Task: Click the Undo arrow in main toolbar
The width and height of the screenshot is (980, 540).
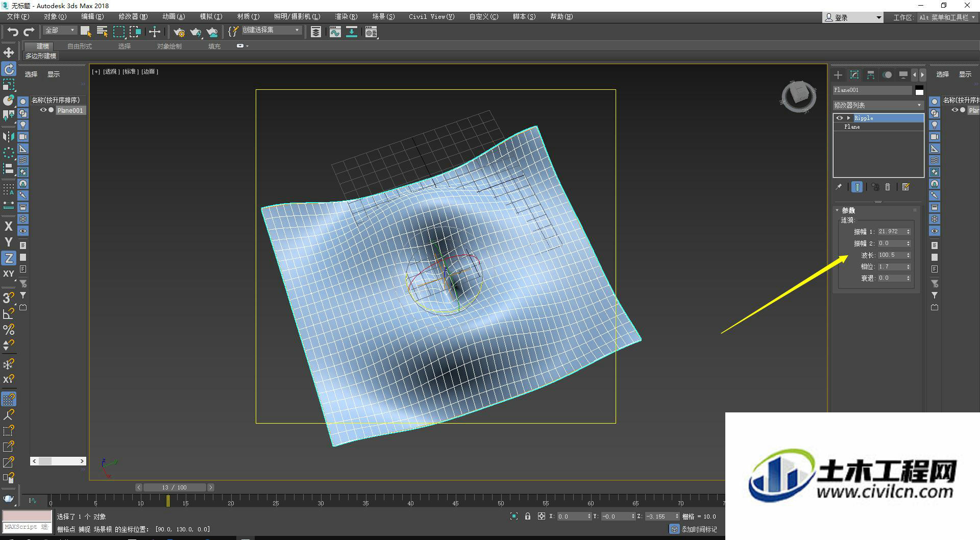Action: click(x=13, y=32)
